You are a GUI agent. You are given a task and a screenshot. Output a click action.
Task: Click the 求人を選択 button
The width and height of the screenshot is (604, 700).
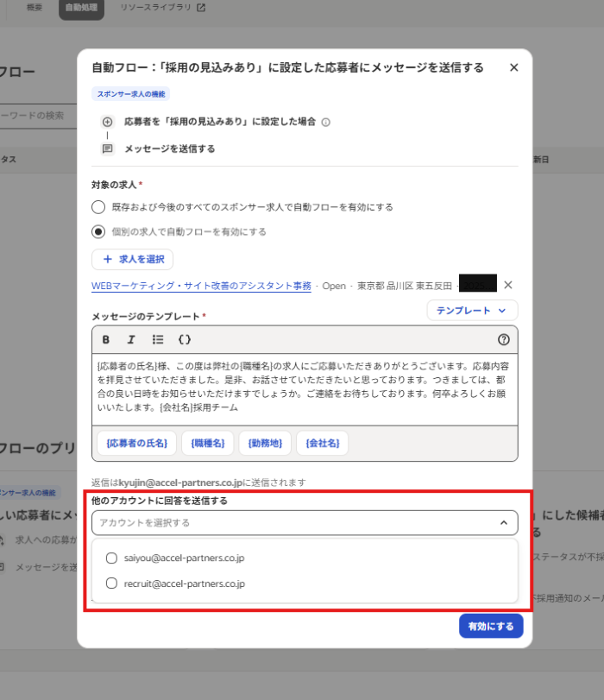[x=133, y=259]
